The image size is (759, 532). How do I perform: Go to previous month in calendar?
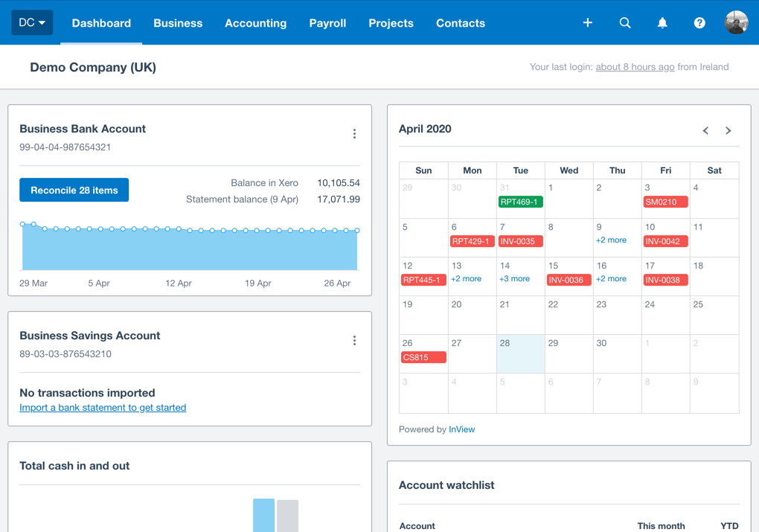[705, 130]
